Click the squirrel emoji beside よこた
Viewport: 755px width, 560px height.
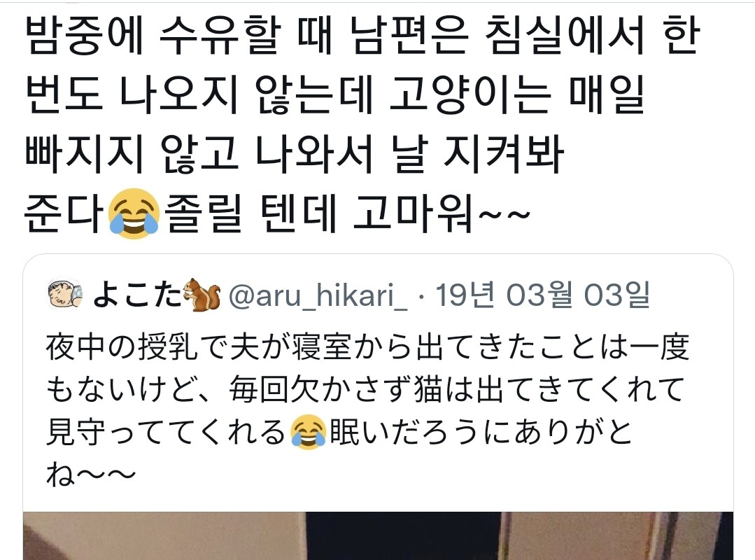202,294
